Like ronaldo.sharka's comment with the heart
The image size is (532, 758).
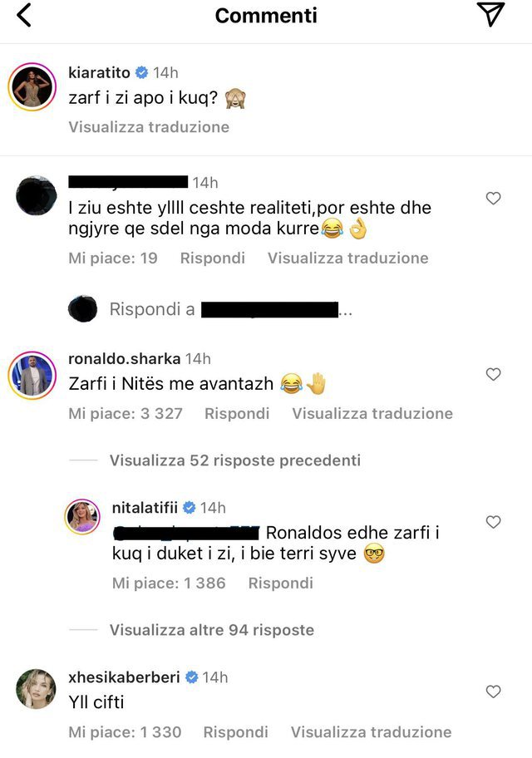tap(493, 374)
